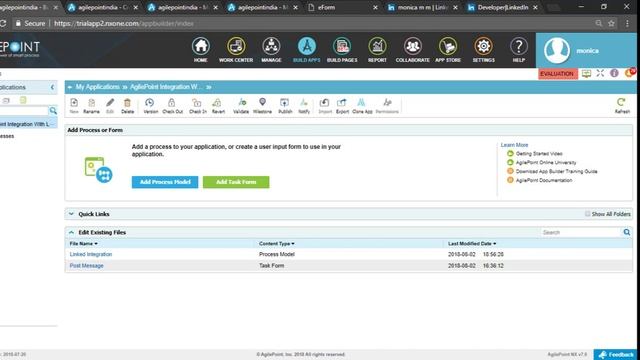The image size is (640, 360).
Task: Click the Refresh icon
Action: pos(621,102)
